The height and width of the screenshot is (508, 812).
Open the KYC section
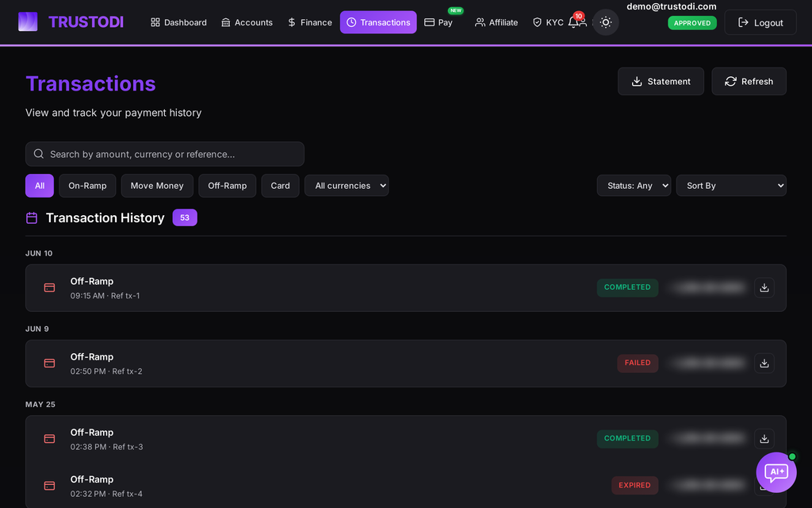pyautogui.click(x=548, y=22)
